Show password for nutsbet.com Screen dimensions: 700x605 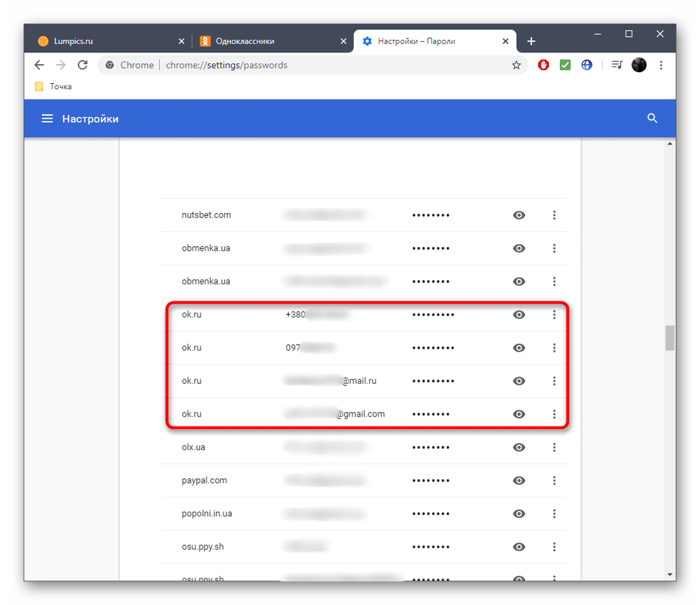(519, 215)
